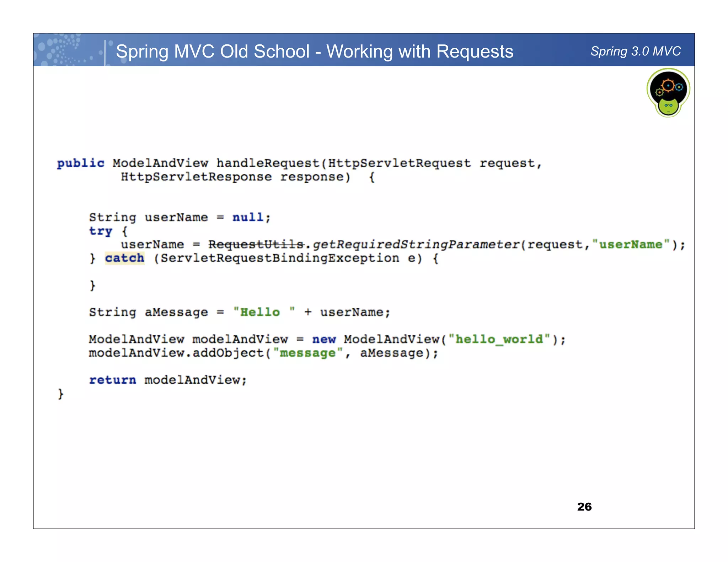Click the "message" string literal
The height and width of the screenshot is (562, 728).
[307, 353]
